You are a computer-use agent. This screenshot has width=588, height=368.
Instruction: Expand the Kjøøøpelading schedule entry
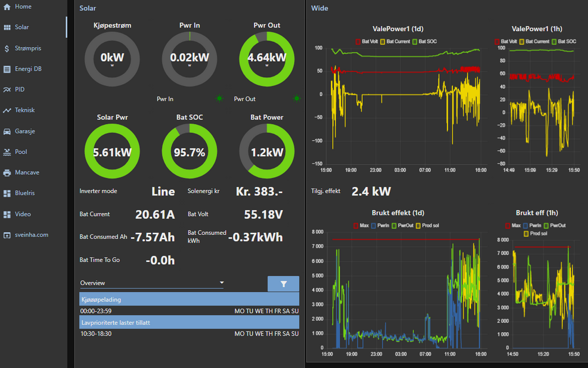[189, 299]
